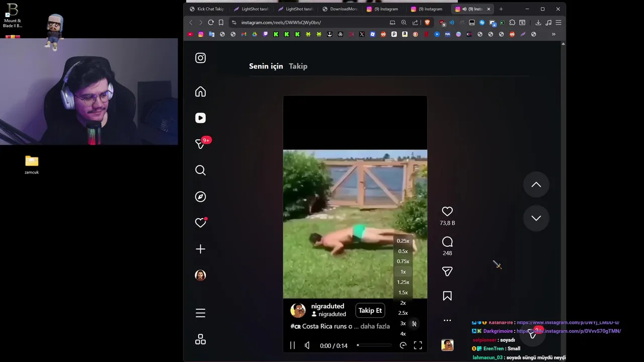Set playback speed to 0.25x
This screenshot has width=644, height=362.
403,241
